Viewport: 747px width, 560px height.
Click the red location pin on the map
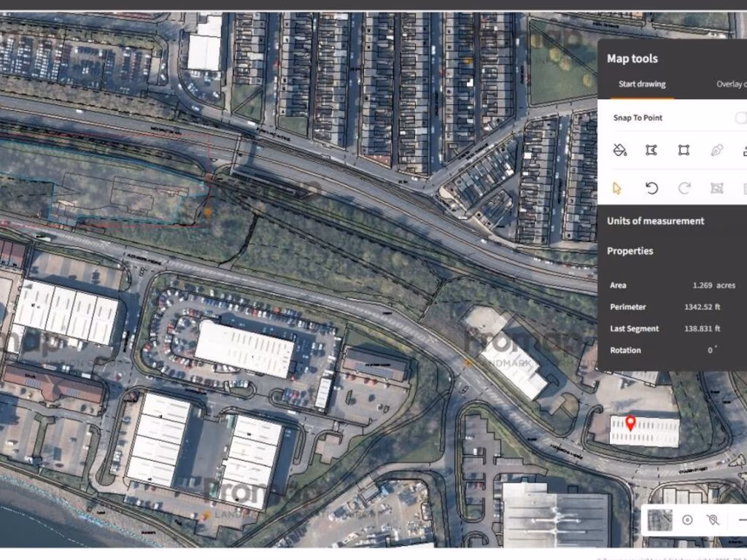click(631, 422)
